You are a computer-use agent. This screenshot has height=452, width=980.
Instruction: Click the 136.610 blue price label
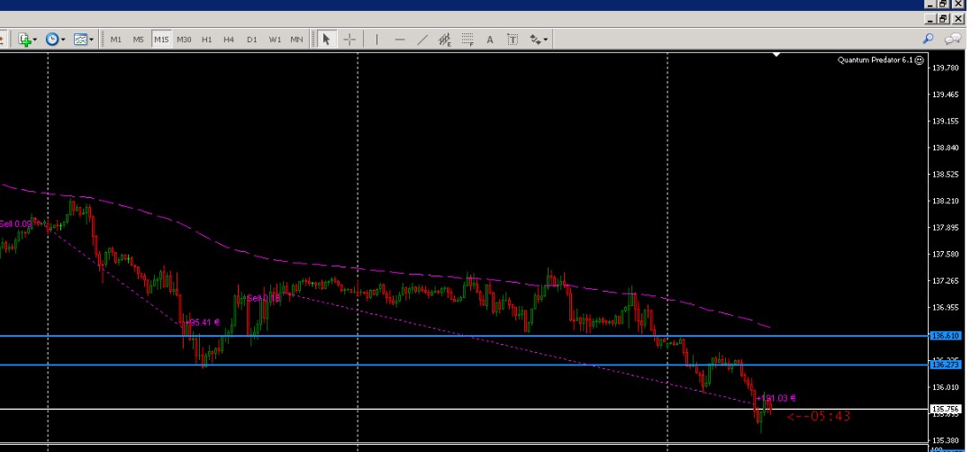[945, 336]
